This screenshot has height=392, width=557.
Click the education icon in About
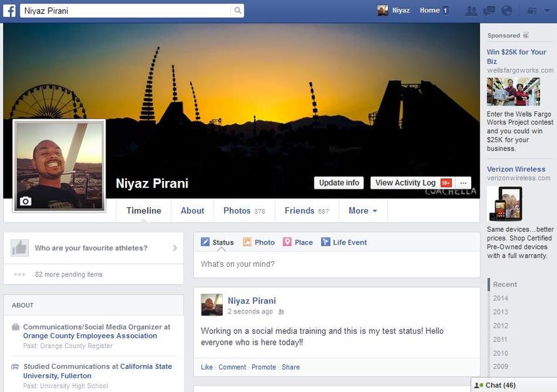pyautogui.click(x=15, y=366)
